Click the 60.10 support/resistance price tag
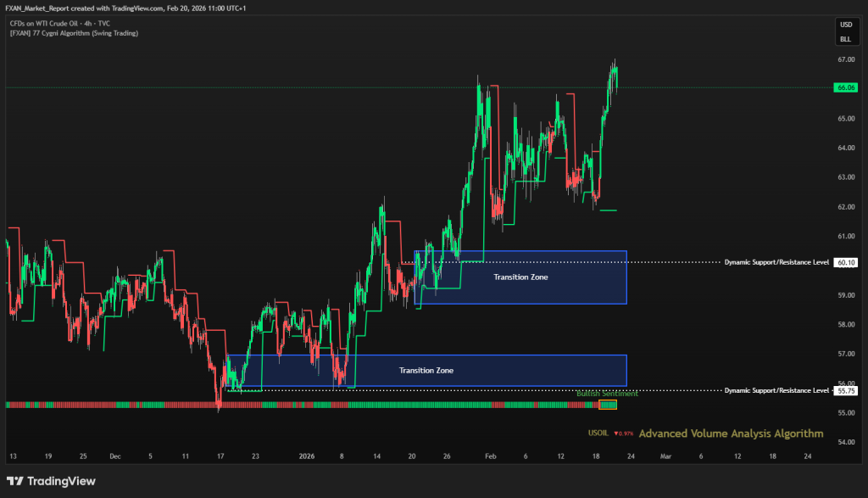Viewport: 868px width, 498px height. click(845, 263)
